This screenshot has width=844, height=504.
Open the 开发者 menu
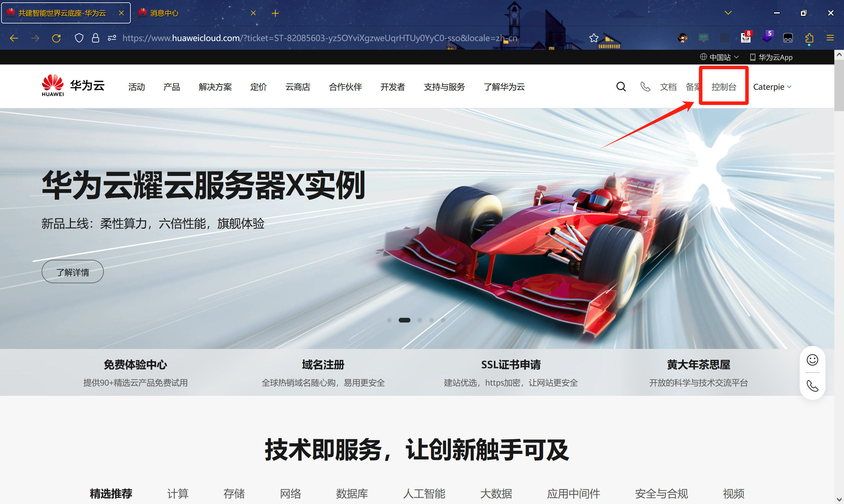393,87
